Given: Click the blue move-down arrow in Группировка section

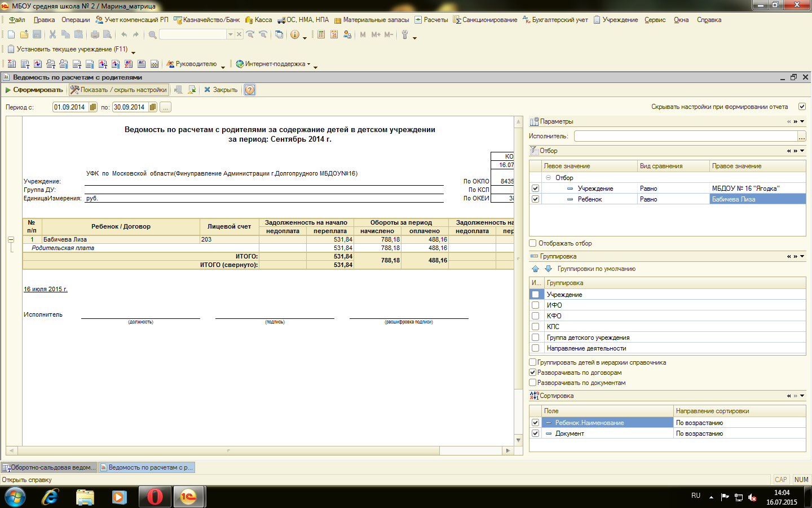Looking at the screenshot, I should coord(548,269).
